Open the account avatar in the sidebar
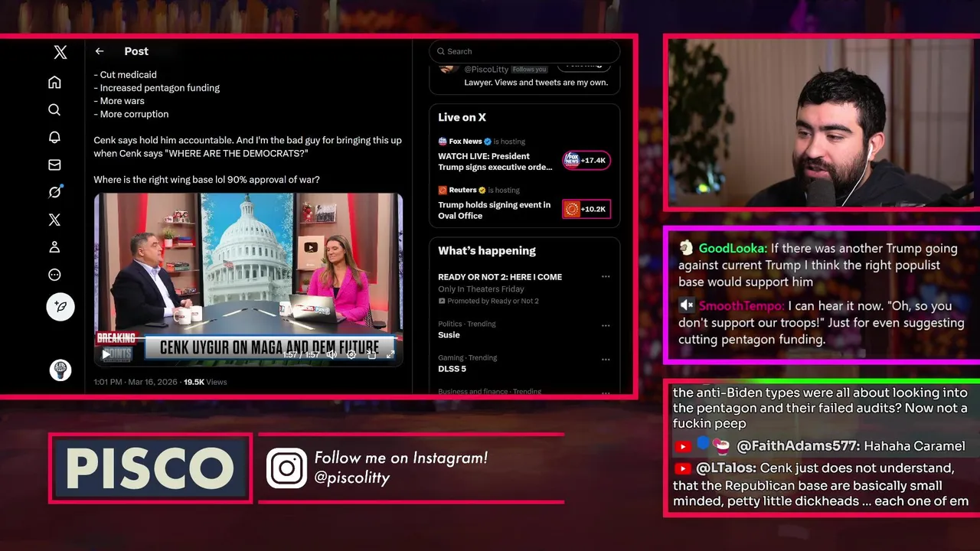 click(60, 370)
